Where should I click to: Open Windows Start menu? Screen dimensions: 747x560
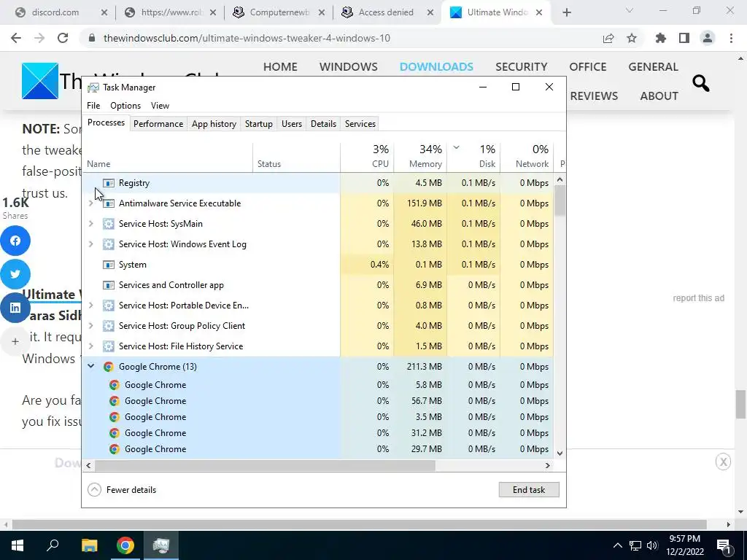point(18,545)
